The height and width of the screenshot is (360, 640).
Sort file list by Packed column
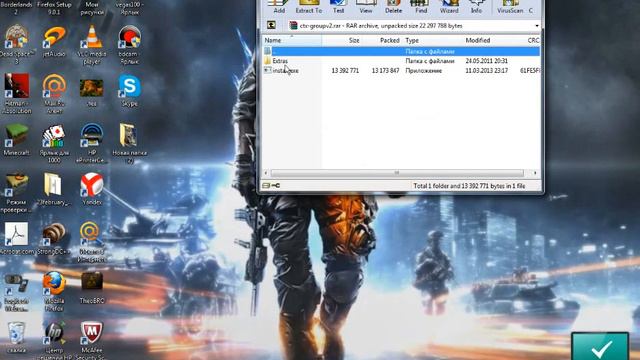(x=382, y=40)
